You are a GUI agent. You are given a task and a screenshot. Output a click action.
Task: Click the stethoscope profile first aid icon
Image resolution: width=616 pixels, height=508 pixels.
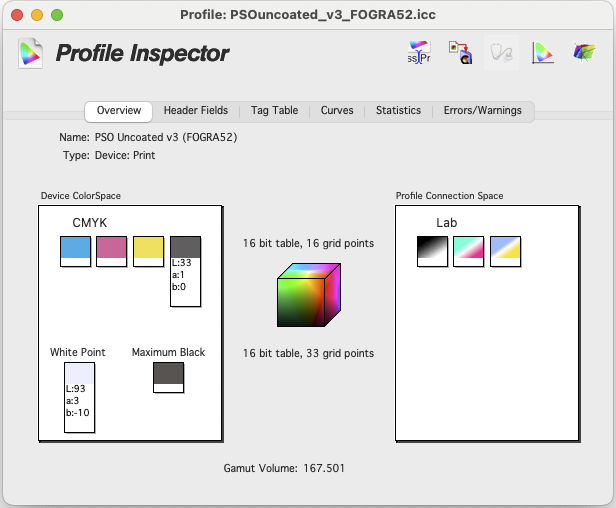tap(501, 53)
